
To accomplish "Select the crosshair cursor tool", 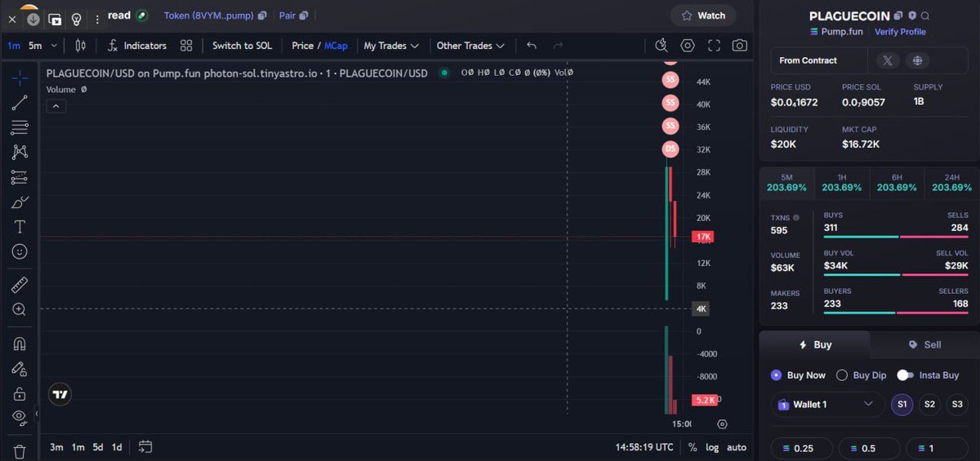I will pos(20,78).
